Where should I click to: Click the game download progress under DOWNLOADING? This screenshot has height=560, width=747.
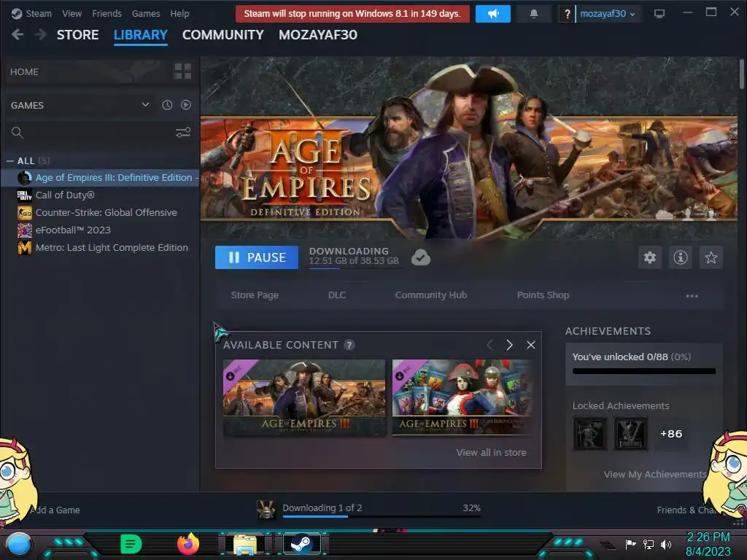(355, 268)
